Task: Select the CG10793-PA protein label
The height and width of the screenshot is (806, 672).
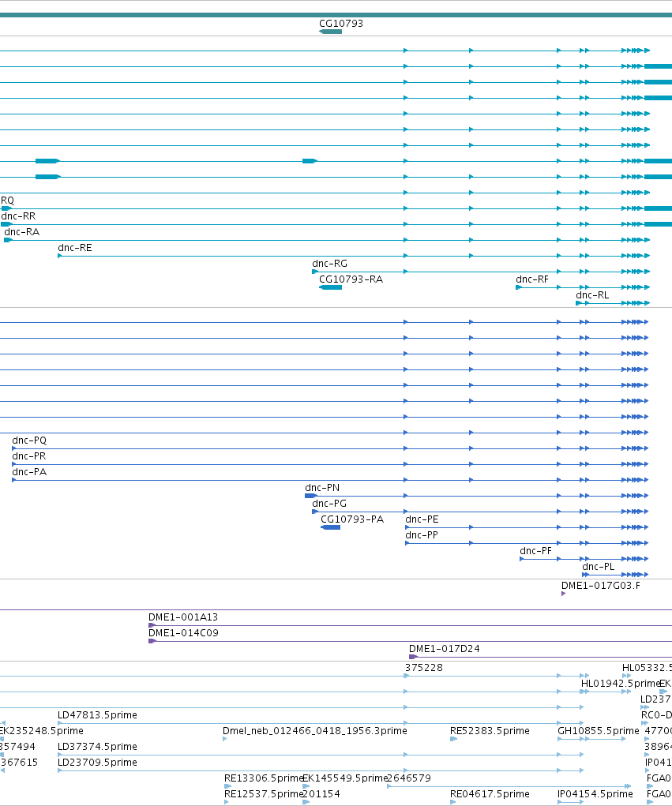Action: pos(352,519)
